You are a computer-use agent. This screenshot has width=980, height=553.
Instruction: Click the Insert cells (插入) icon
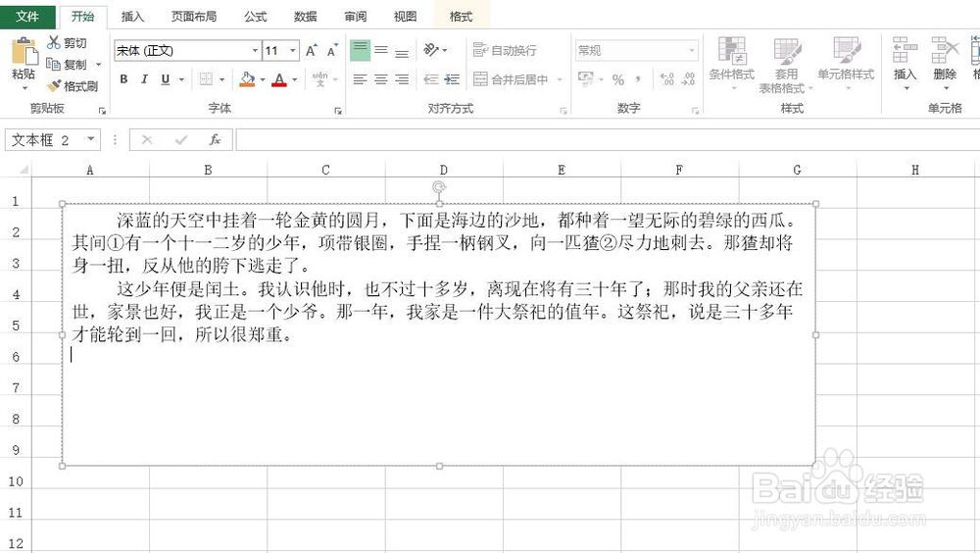tap(905, 50)
